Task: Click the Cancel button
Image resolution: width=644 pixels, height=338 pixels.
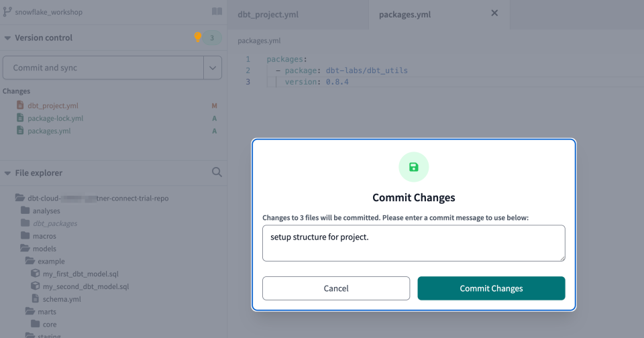Action: 336,288
